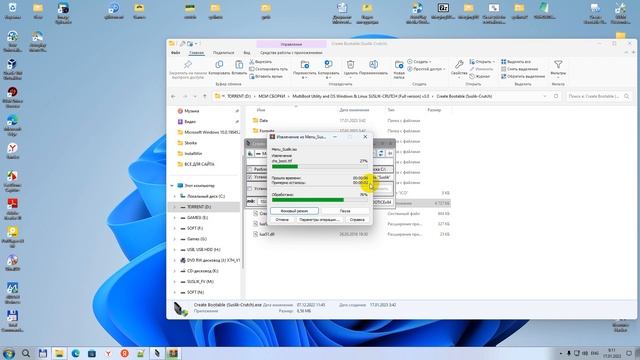Click the Вставить paste icon in ribbon
Screen dimensions: 640x360
click(x=239, y=65)
